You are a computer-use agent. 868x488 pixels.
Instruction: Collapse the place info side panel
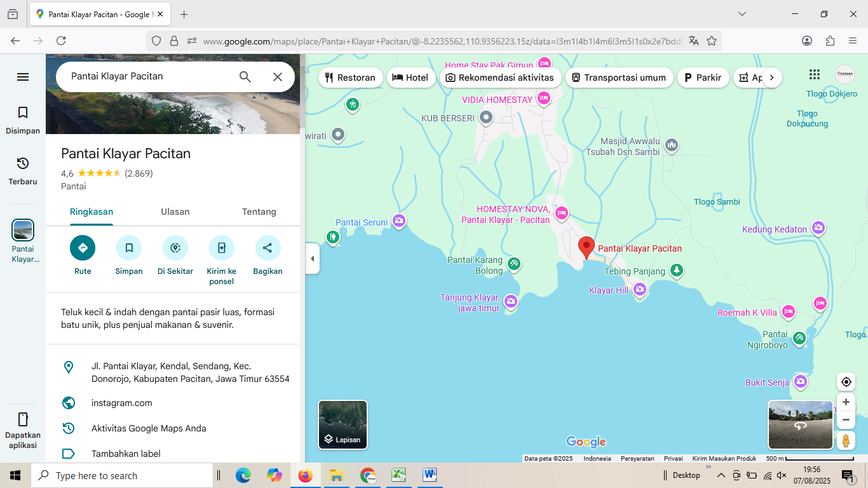click(x=312, y=258)
